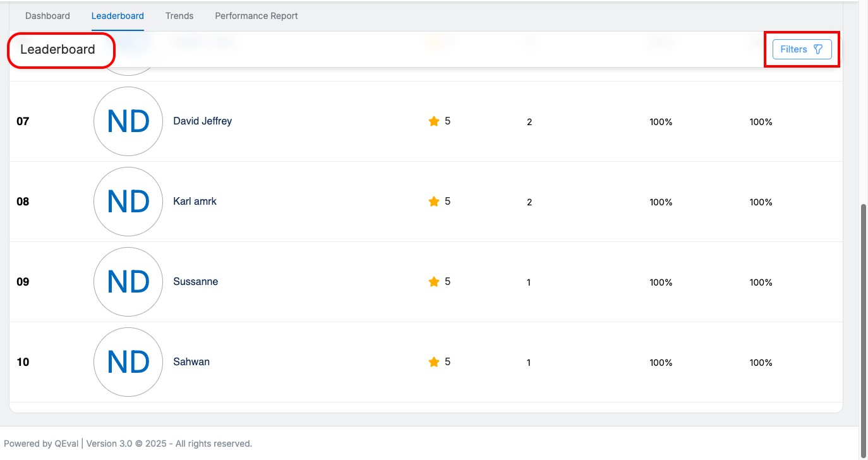Click rank number 10 in the list
The image size is (868, 460).
click(23, 362)
